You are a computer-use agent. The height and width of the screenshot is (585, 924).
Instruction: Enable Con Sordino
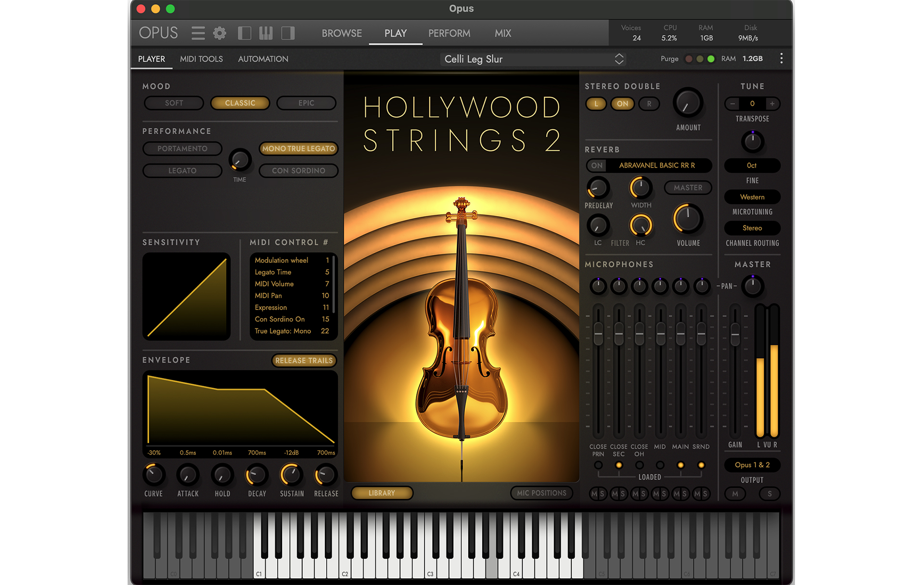tap(298, 171)
